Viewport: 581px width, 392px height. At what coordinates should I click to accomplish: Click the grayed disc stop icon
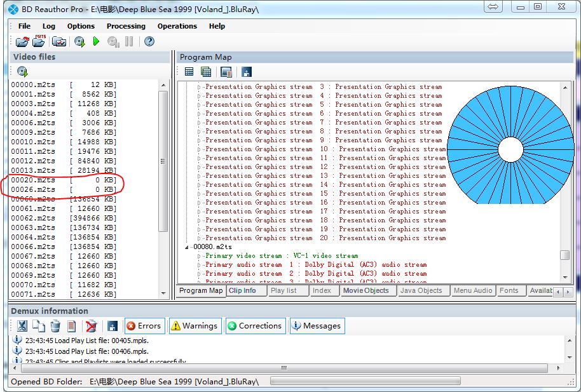click(x=113, y=41)
